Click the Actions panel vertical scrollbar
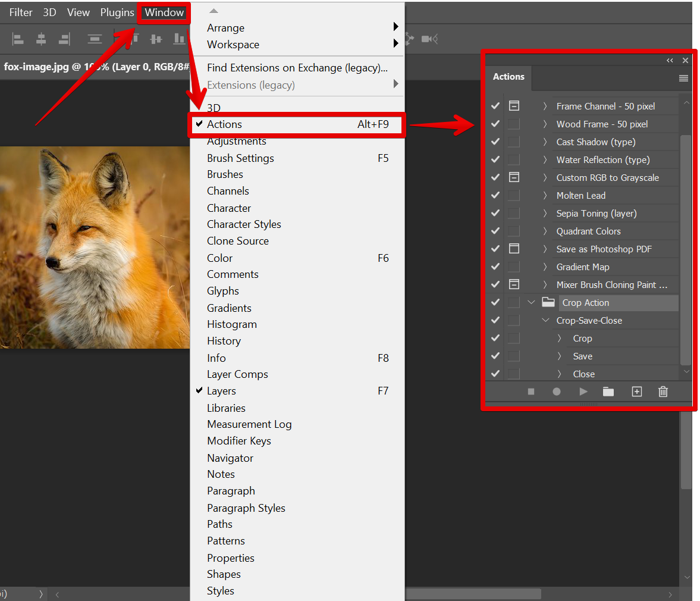Image resolution: width=700 pixels, height=601 pixels. (686, 250)
